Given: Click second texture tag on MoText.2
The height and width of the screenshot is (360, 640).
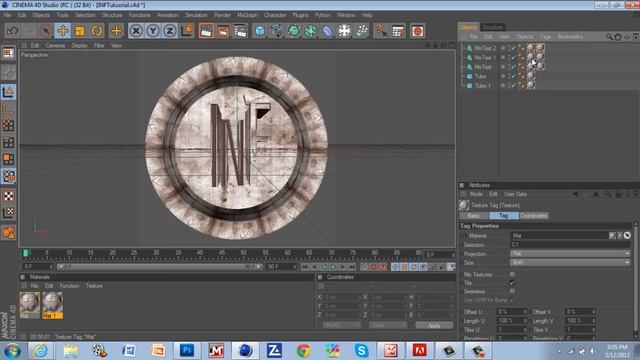Looking at the screenshot, I should click(x=540, y=48).
